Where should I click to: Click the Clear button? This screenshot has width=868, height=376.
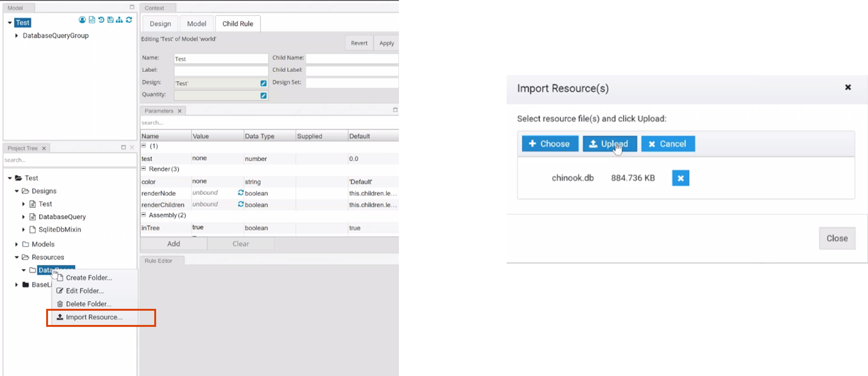coord(241,244)
